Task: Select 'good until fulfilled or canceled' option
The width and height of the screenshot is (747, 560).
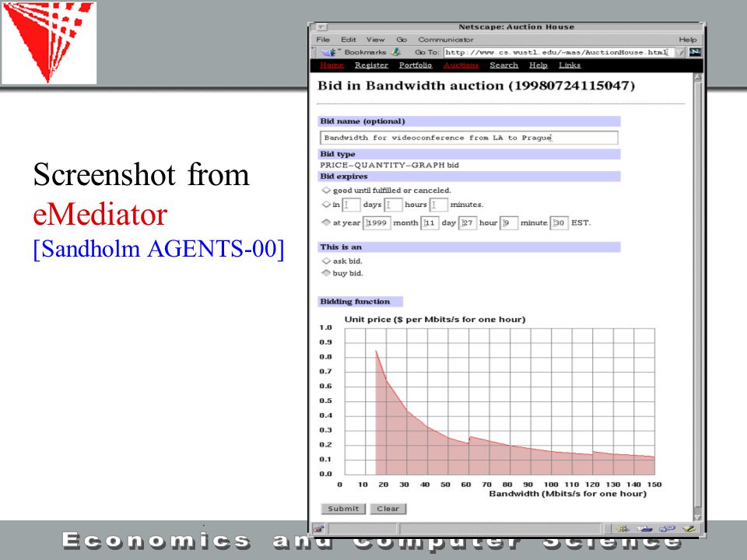Action: click(x=326, y=190)
